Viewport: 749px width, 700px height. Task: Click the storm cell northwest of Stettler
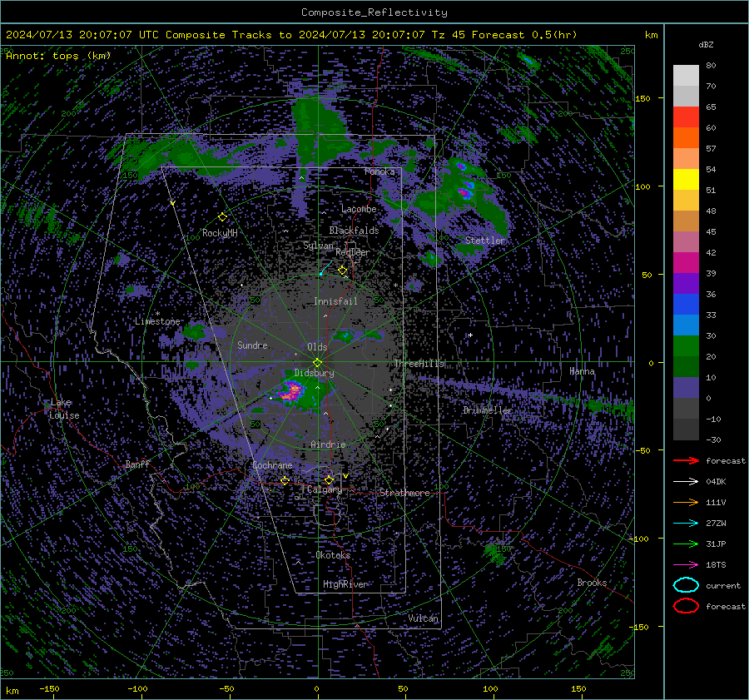pyautogui.click(x=464, y=190)
